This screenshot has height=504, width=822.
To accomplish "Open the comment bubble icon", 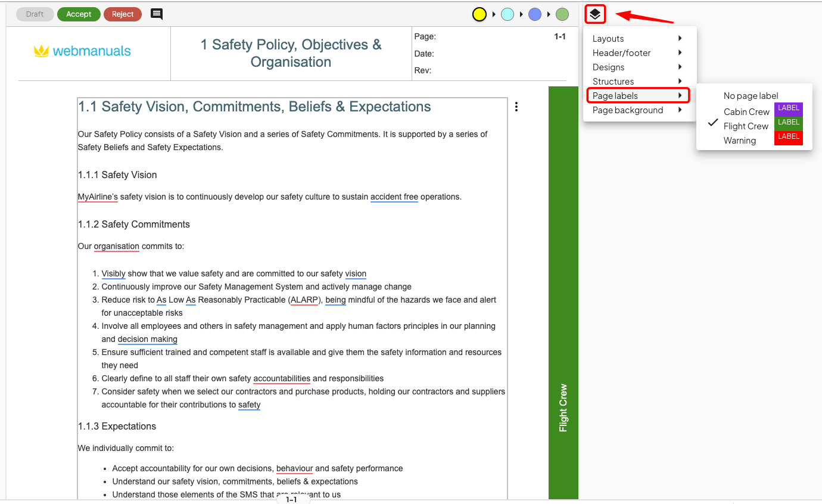I will coord(157,14).
